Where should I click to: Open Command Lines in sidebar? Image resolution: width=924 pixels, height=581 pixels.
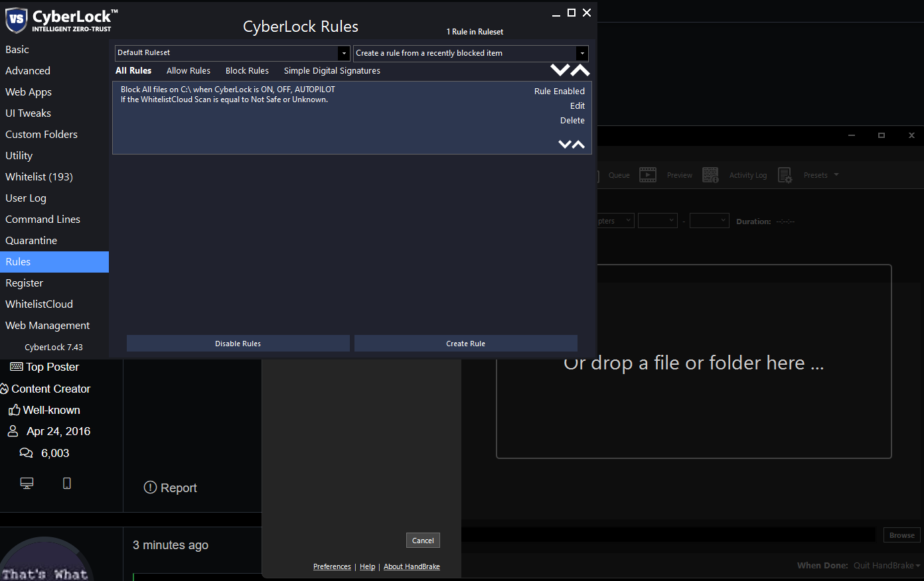click(x=54, y=219)
